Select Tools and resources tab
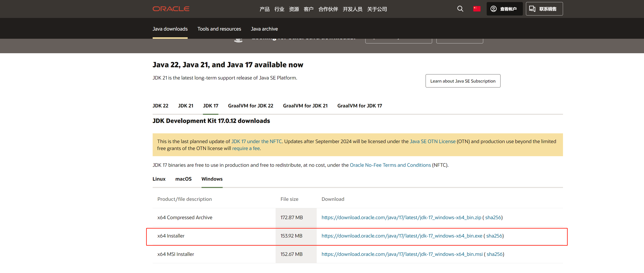 219,29
